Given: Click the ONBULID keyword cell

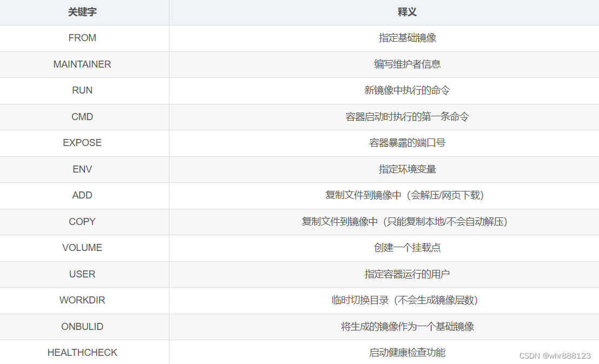Looking at the screenshot, I should pyautogui.click(x=82, y=327).
